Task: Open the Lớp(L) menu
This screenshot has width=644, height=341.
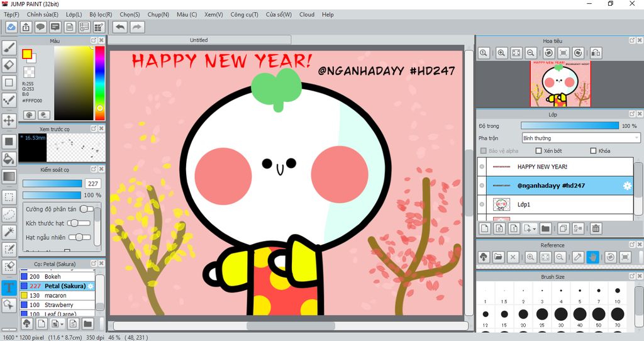Action: (x=74, y=14)
